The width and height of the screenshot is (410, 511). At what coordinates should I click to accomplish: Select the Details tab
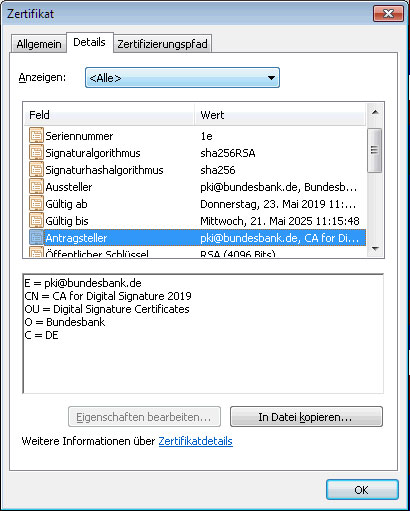coord(90,42)
